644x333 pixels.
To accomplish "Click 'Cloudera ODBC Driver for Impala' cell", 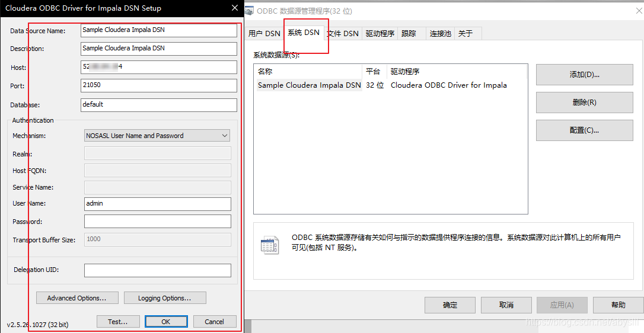I will pyautogui.click(x=448, y=85).
